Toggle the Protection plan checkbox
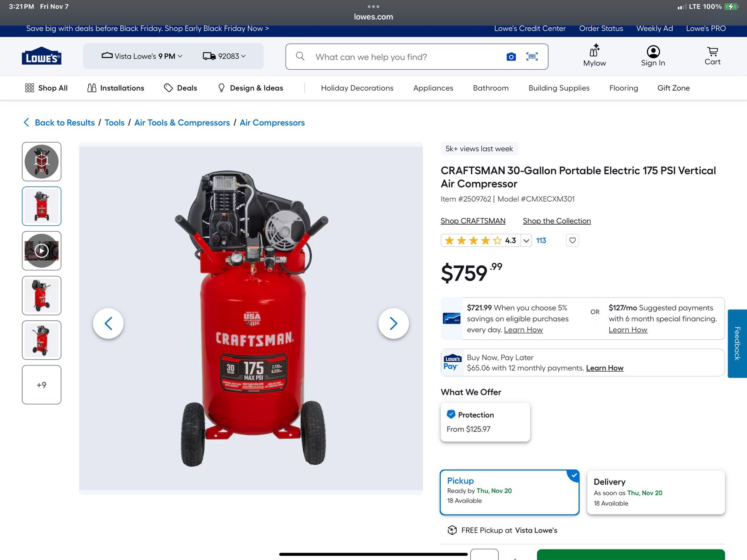Screen dimensions: 747x560 point(451,414)
